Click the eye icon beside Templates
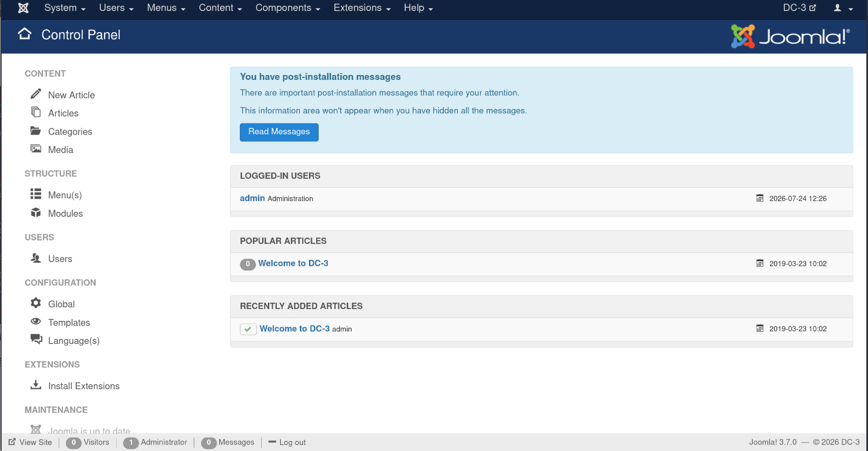The height and width of the screenshot is (451, 868). (x=36, y=321)
